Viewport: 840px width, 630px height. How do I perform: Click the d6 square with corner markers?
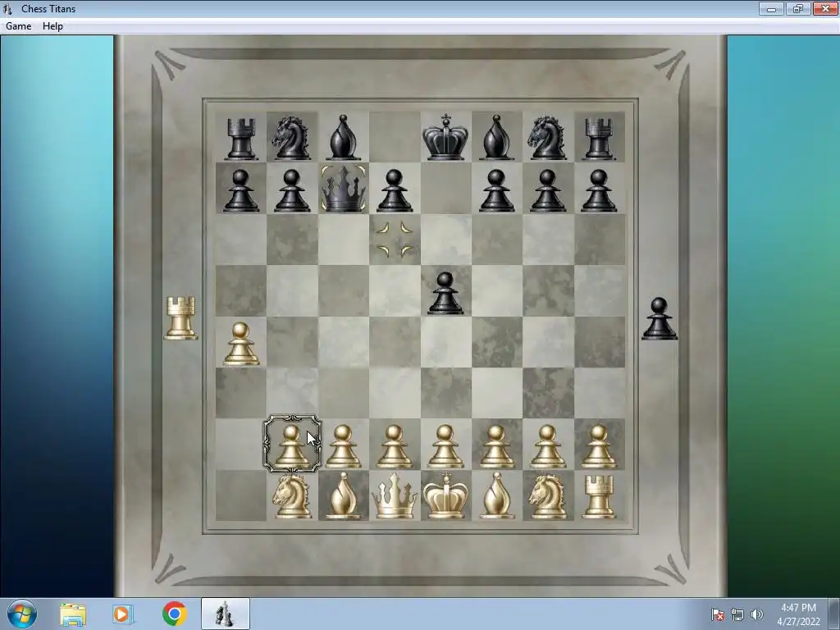coord(395,240)
